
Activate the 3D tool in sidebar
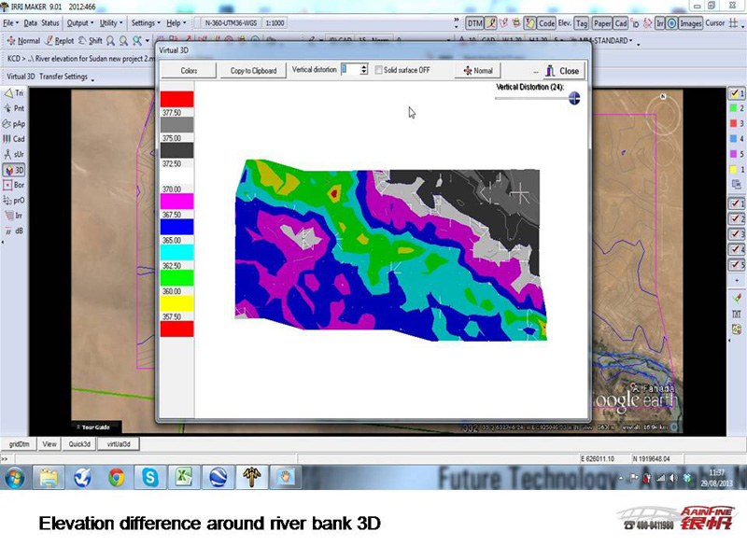[x=14, y=170]
